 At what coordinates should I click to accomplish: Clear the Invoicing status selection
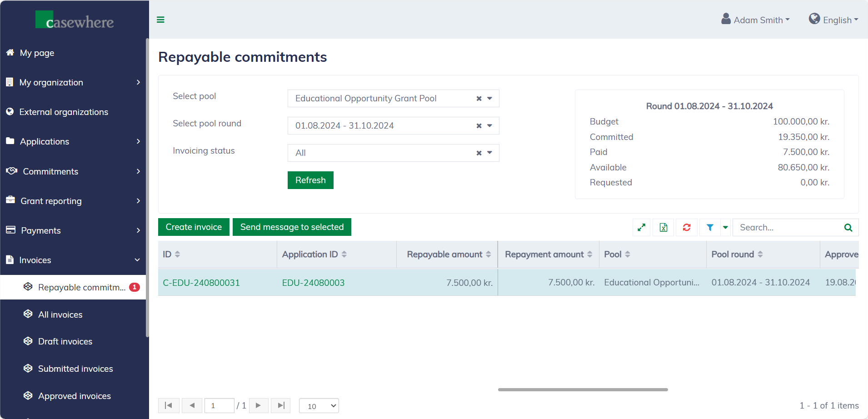479,153
